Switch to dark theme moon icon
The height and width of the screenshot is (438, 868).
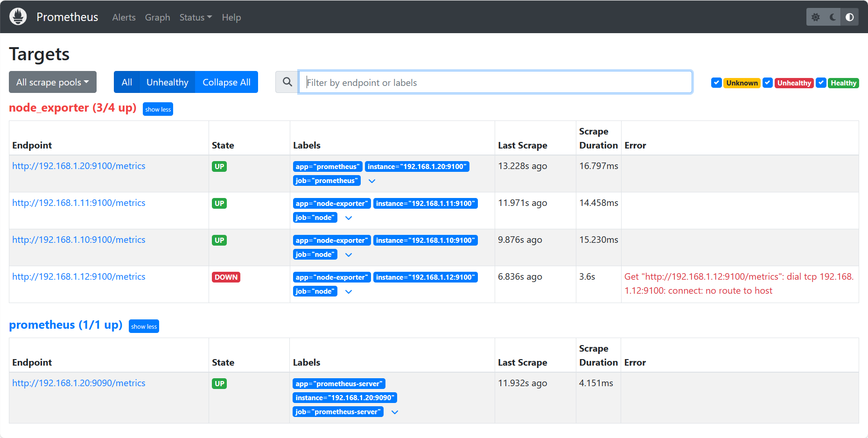[x=833, y=17]
